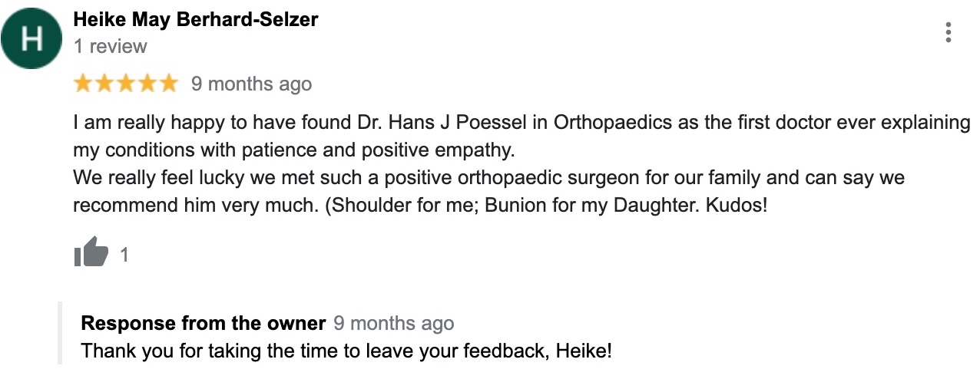Click the like count "1" beside the thumbs-up

pos(124,255)
